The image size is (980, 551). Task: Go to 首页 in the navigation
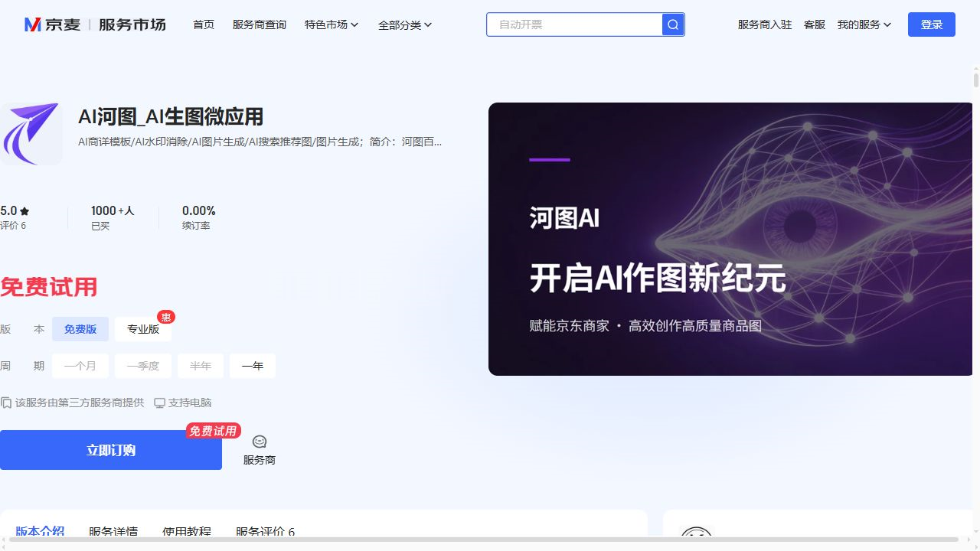tap(204, 24)
